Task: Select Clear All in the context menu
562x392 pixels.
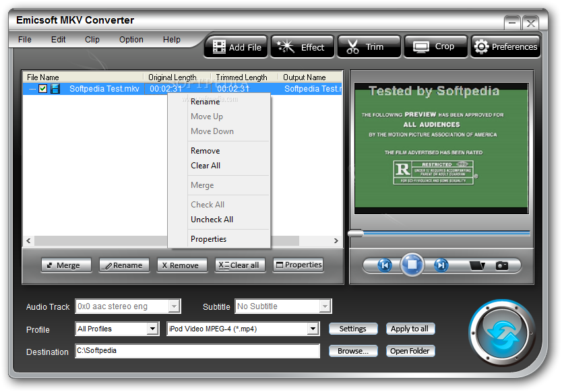Action: point(219,166)
